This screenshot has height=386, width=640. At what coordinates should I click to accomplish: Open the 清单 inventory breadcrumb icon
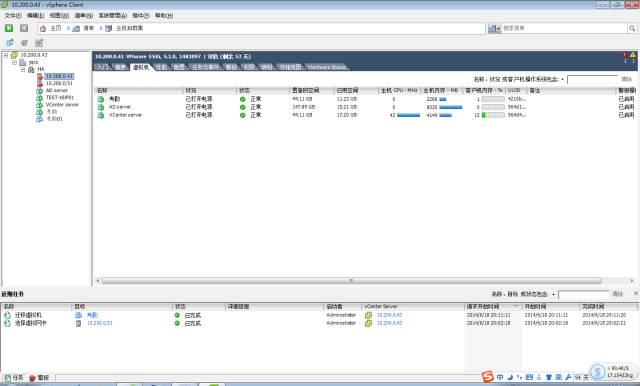pyautogui.click(x=76, y=29)
